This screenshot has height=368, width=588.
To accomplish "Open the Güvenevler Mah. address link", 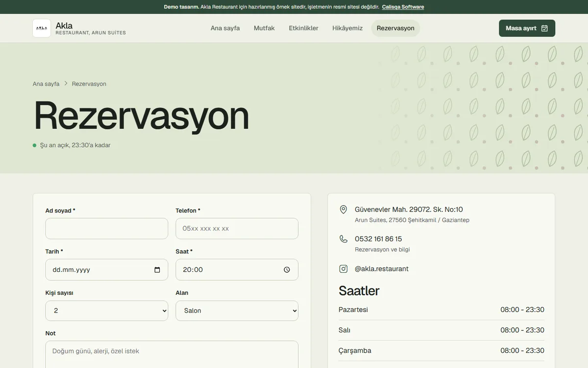I will (409, 210).
